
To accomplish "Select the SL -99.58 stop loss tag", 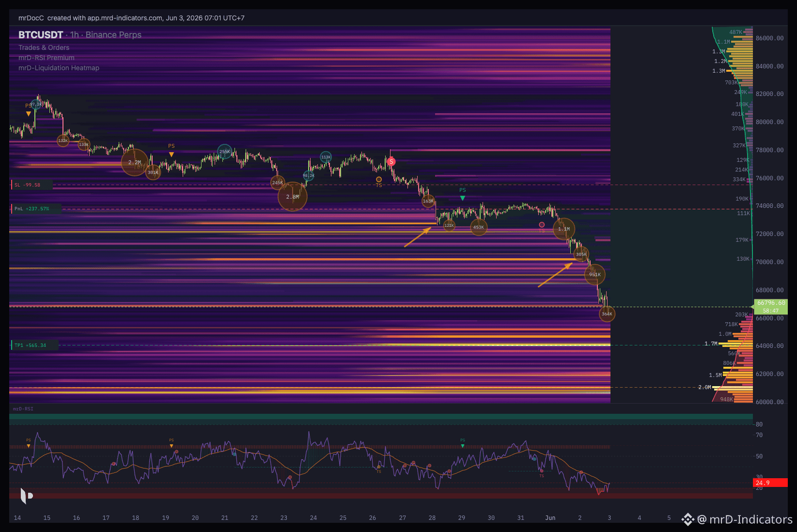I will tap(31, 185).
